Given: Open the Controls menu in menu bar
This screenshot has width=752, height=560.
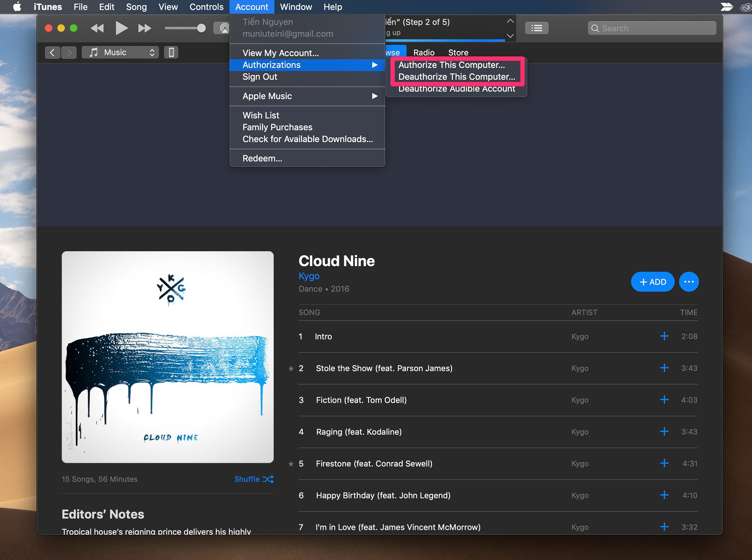Looking at the screenshot, I should [206, 7].
